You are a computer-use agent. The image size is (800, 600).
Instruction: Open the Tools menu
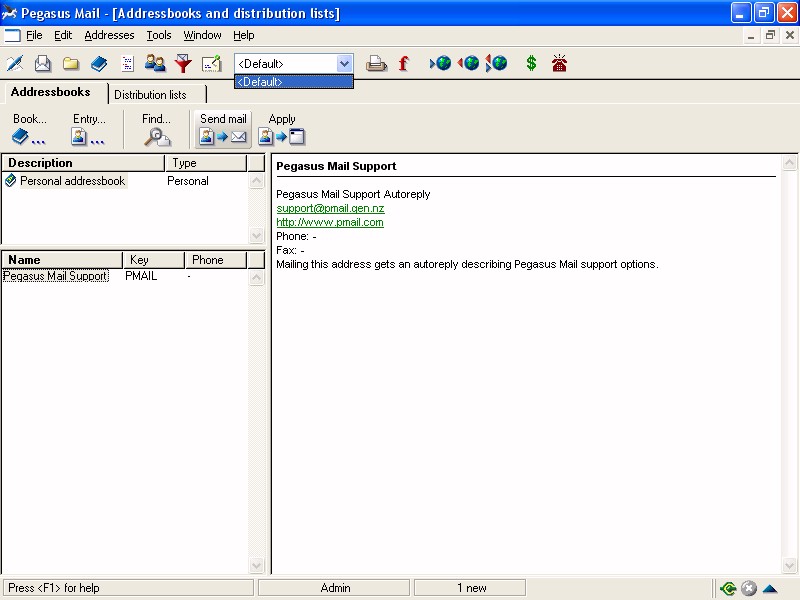[159, 35]
